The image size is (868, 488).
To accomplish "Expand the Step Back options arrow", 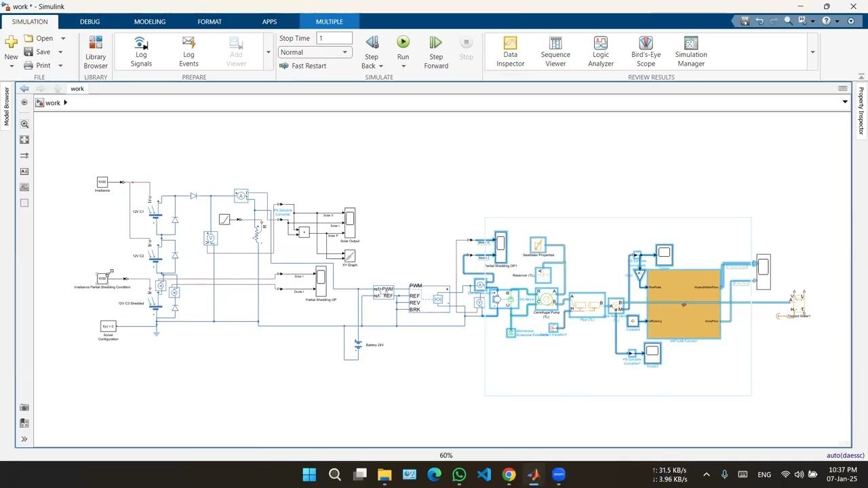I will [381, 66].
